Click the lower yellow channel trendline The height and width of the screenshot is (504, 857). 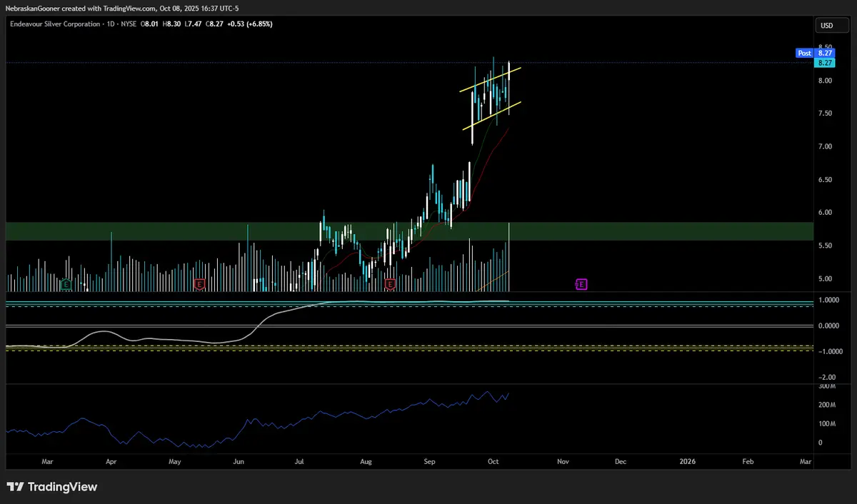click(491, 116)
